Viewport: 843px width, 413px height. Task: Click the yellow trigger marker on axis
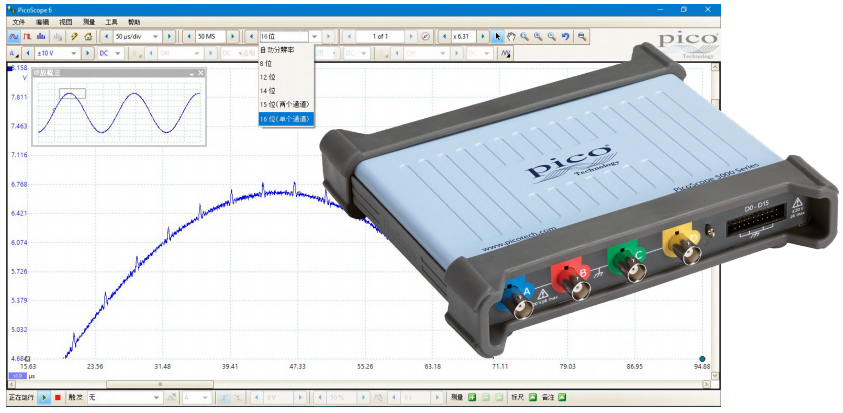click(x=28, y=358)
